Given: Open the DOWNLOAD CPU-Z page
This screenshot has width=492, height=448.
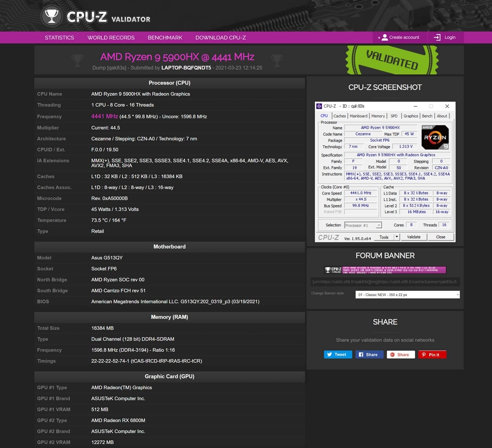Looking at the screenshot, I should click(221, 37).
